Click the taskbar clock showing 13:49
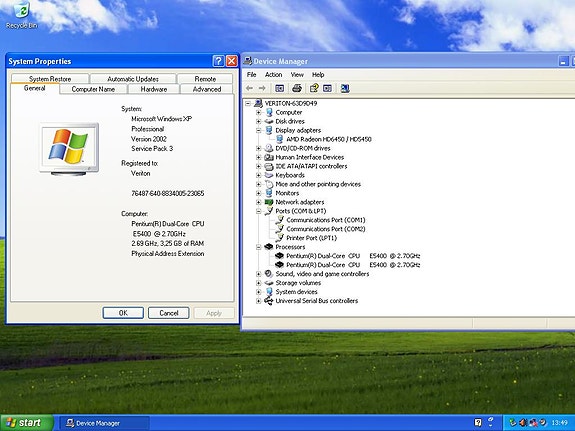Screen dimensions: 575x431 (559, 423)
